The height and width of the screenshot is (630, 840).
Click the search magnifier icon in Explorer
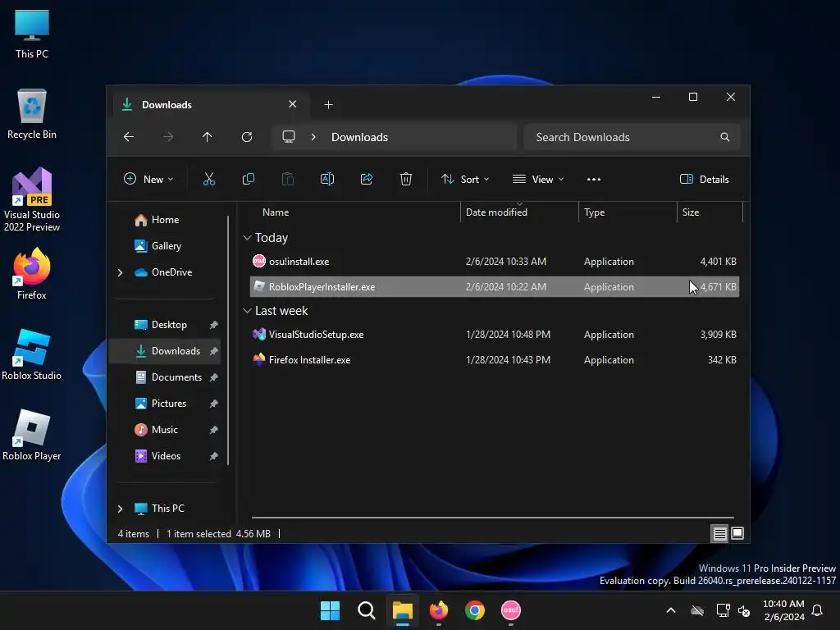725,137
